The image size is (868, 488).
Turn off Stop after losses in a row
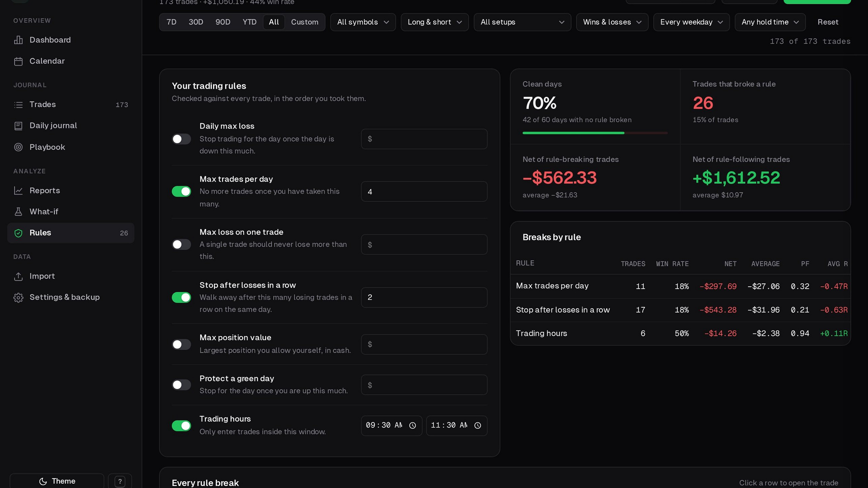click(181, 298)
